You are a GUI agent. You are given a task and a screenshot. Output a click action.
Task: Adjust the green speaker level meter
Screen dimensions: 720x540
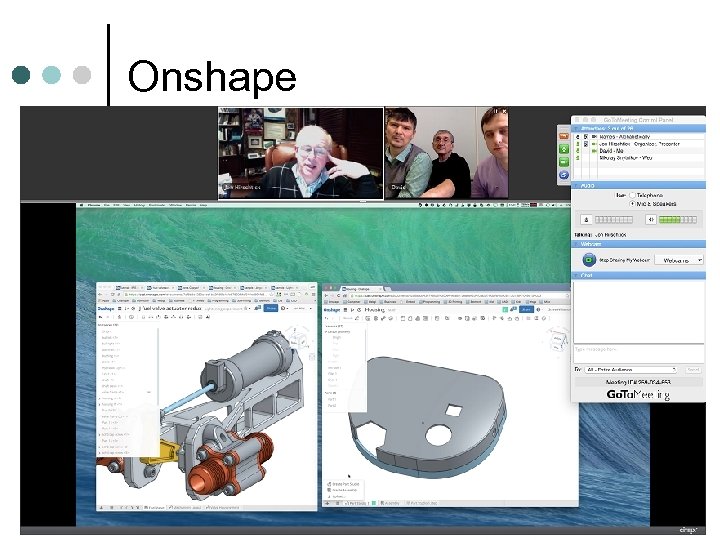point(677,220)
